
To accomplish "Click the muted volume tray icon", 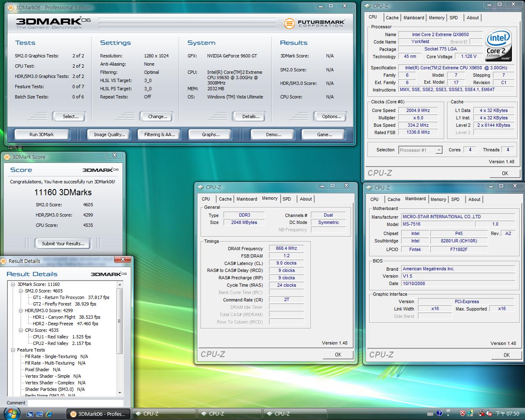I will (x=489, y=413).
